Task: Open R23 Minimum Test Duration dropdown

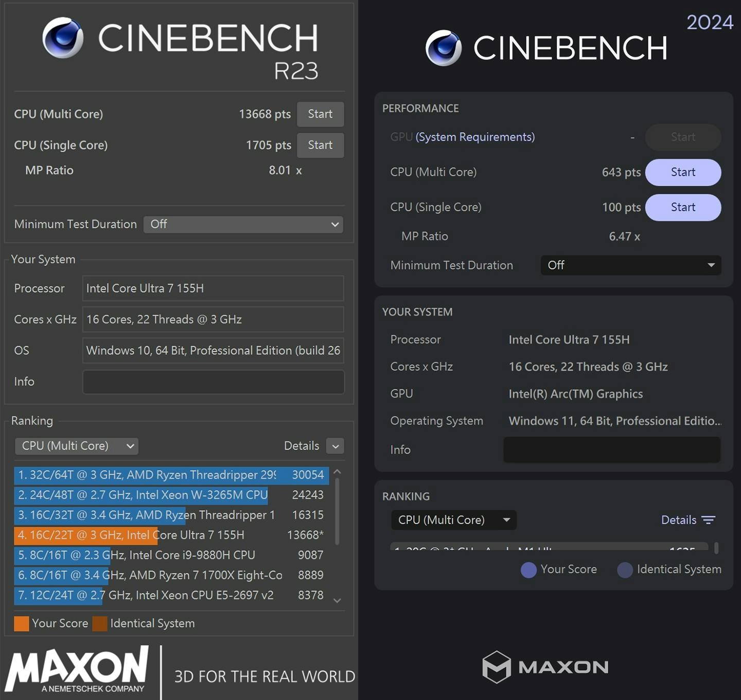Action: 243,224
